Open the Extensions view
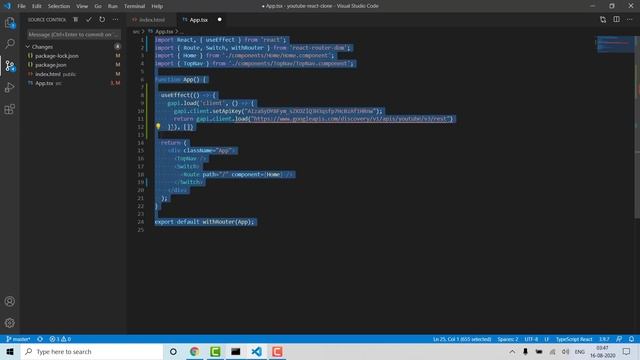 tap(10, 109)
